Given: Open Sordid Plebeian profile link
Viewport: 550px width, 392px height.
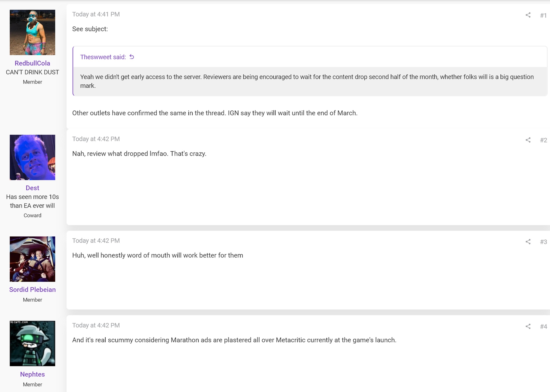Looking at the screenshot, I should point(32,290).
